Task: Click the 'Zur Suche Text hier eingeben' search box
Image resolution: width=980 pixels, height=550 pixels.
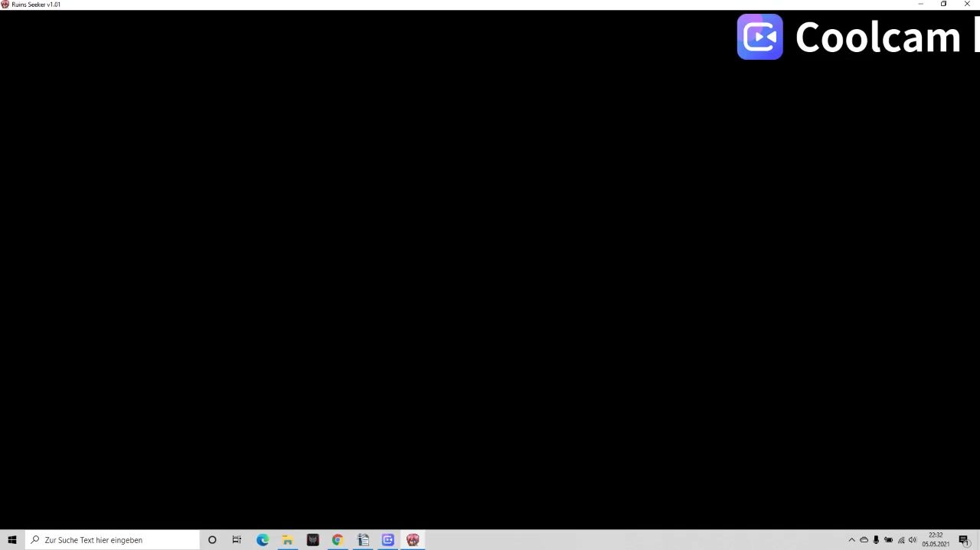Action: pos(113,540)
